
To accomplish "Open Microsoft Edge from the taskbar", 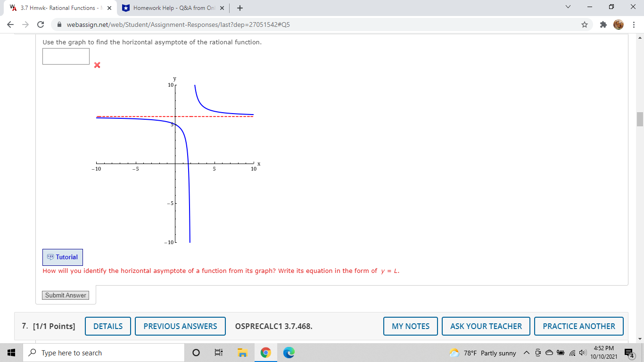I will coord(289,352).
